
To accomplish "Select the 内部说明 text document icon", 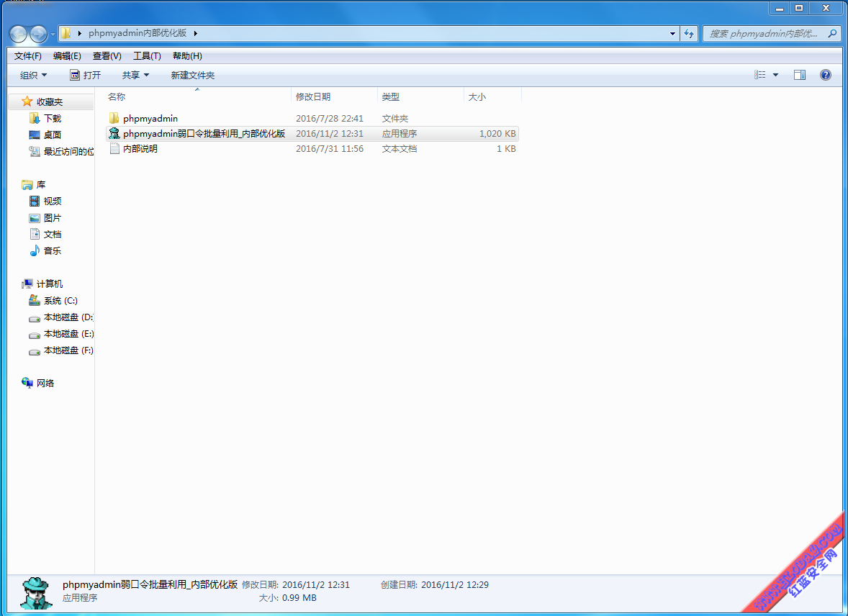I will click(x=114, y=149).
